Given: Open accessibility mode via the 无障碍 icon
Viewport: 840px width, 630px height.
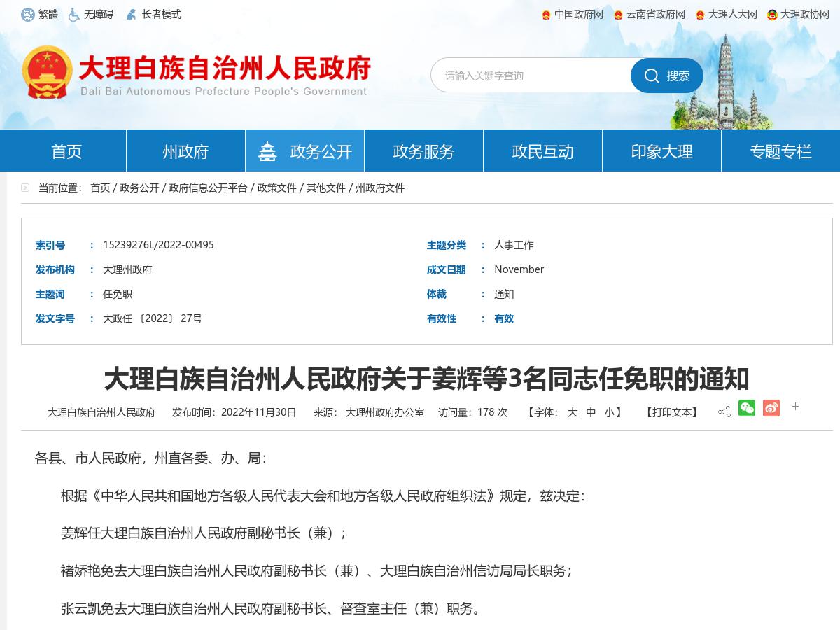Looking at the screenshot, I should pos(71,13).
